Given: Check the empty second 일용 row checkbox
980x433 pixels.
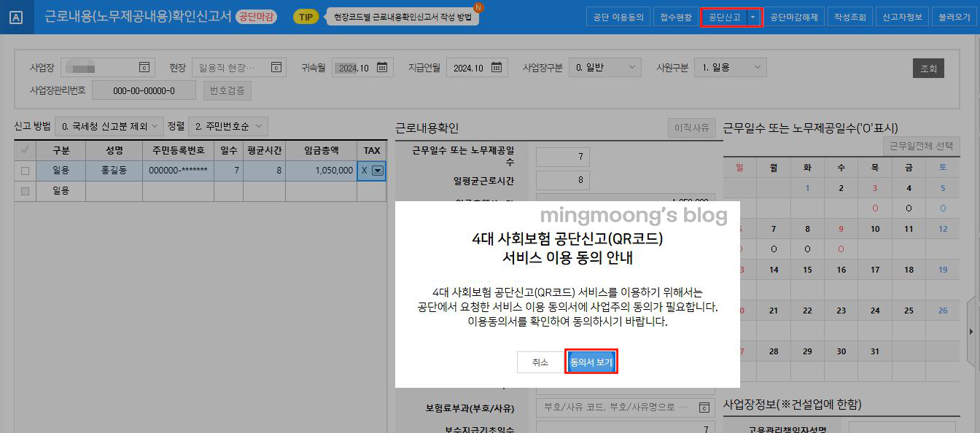Looking at the screenshot, I should coord(23,192).
